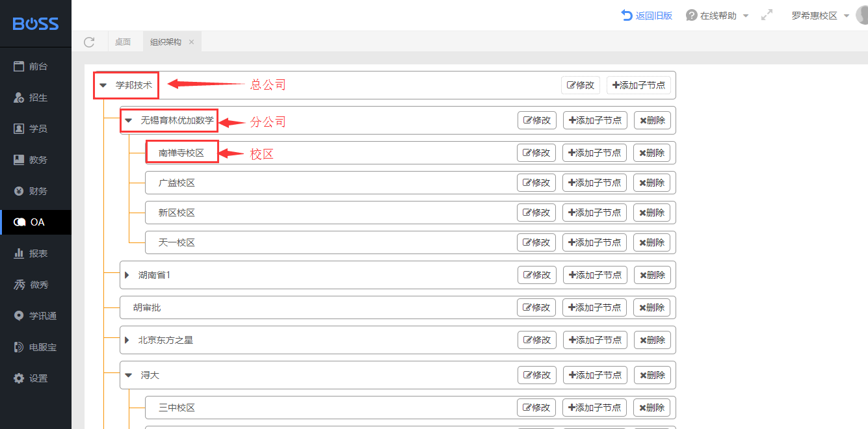Add child node to 无锡育林优加数学

click(x=595, y=120)
